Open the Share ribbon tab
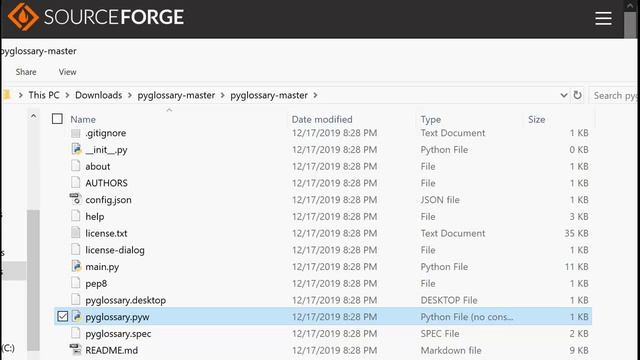This screenshot has width=640, height=360. tap(26, 72)
